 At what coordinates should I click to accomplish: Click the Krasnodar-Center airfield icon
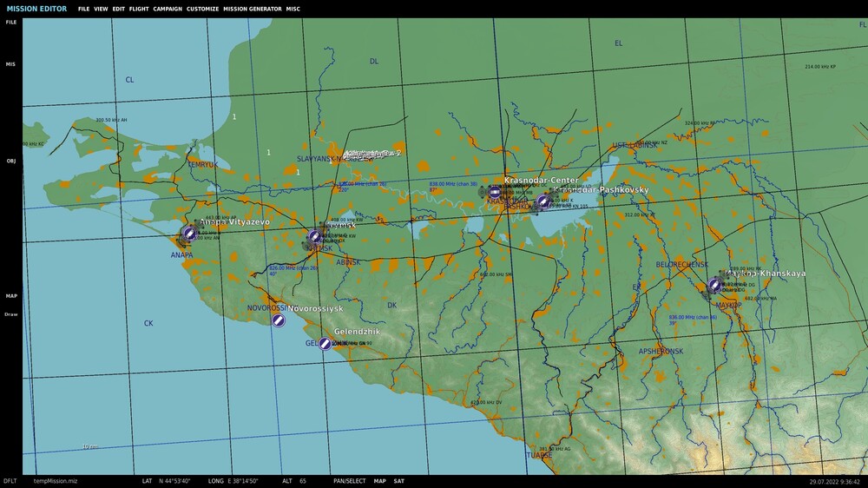pos(495,192)
